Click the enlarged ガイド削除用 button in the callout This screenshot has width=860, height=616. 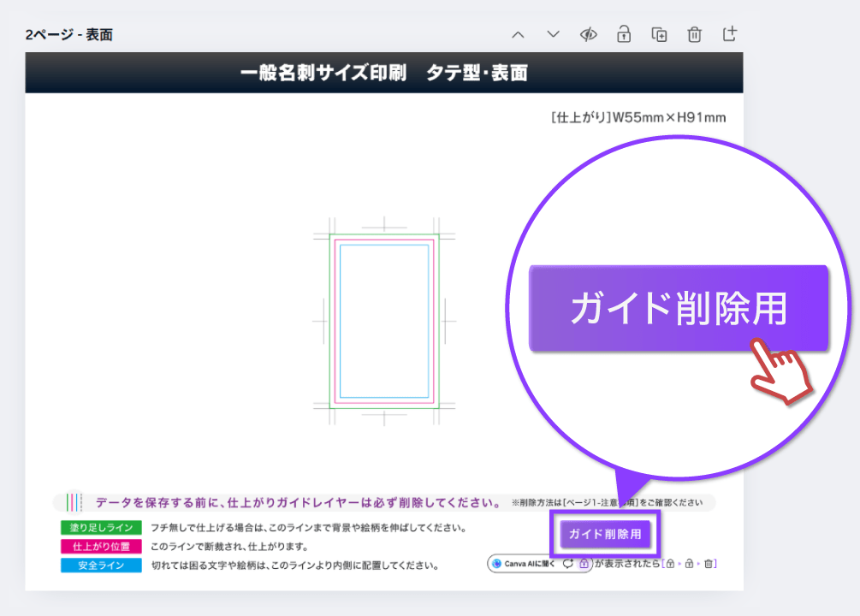[678, 308]
